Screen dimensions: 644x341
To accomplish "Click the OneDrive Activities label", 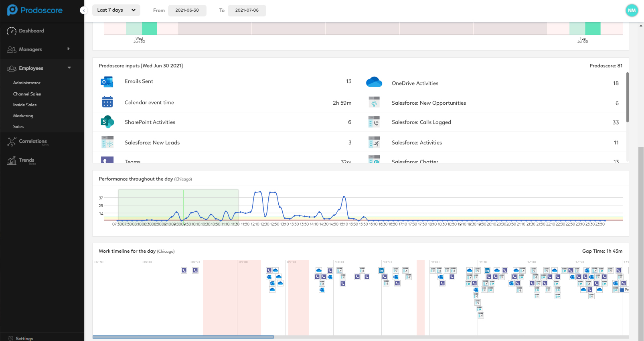I will pos(415,83).
